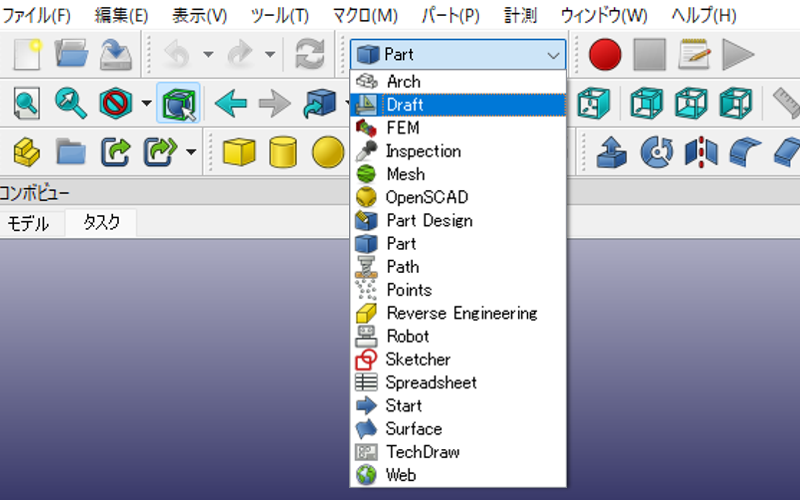Select the OpenSCAD workbench
The width and height of the screenshot is (800, 500).
pos(458,197)
